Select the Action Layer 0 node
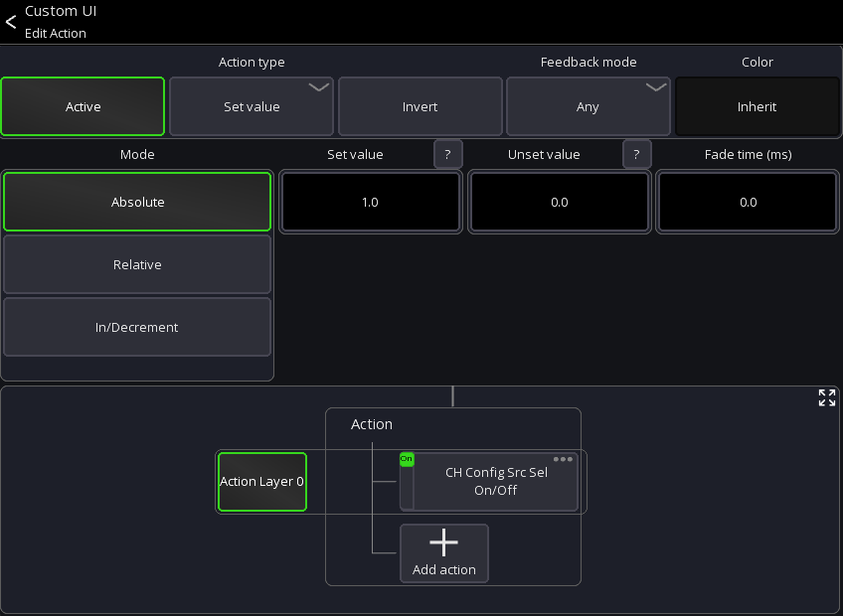 261,482
